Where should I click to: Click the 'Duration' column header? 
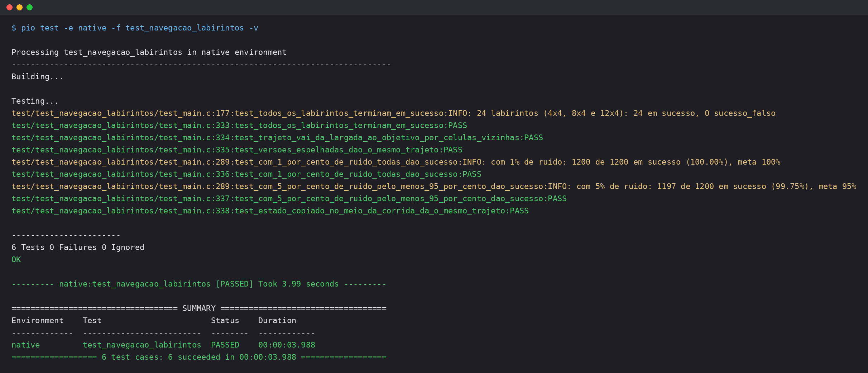pyautogui.click(x=277, y=321)
